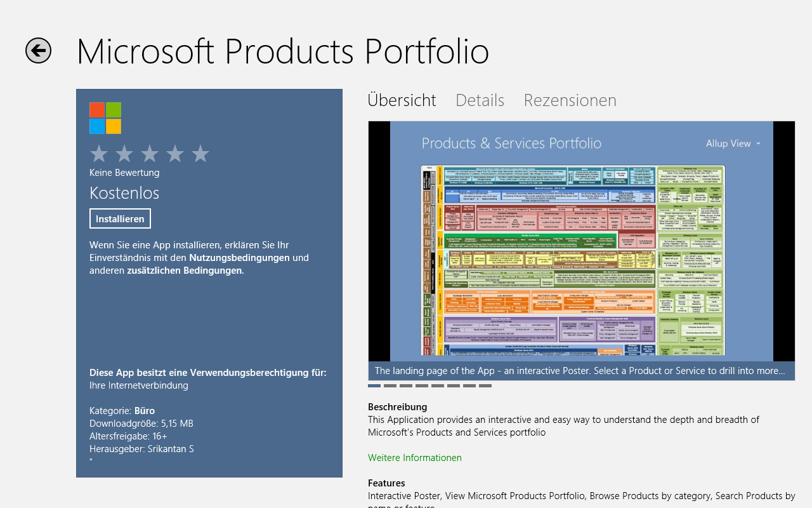Switch to the Details tab
Viewport: 812px width, 508px height.
pos(480,100)
